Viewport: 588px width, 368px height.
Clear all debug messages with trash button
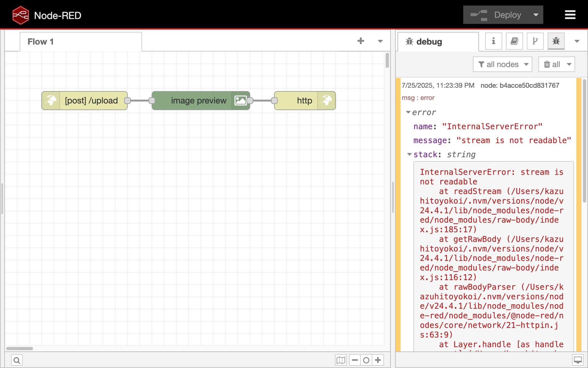click(x=552, y=64)
